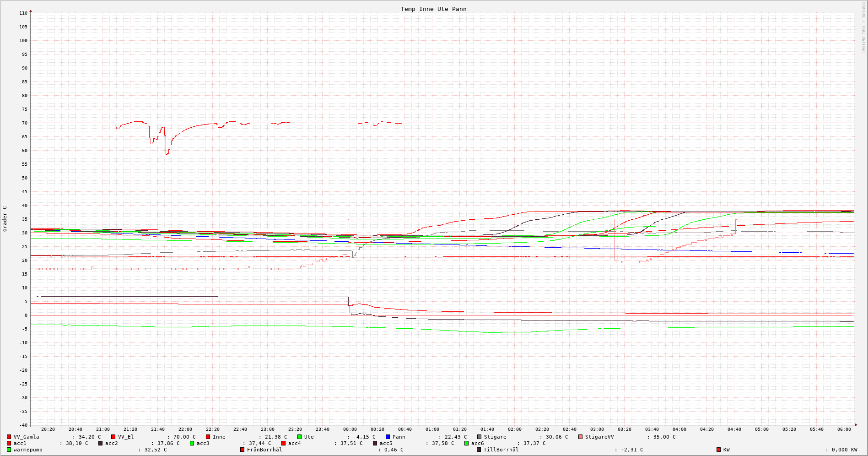This screenshot has width=868, height=456.
Task: Click the red VV_Gamla legend swatch
Action: pos(9,437)
